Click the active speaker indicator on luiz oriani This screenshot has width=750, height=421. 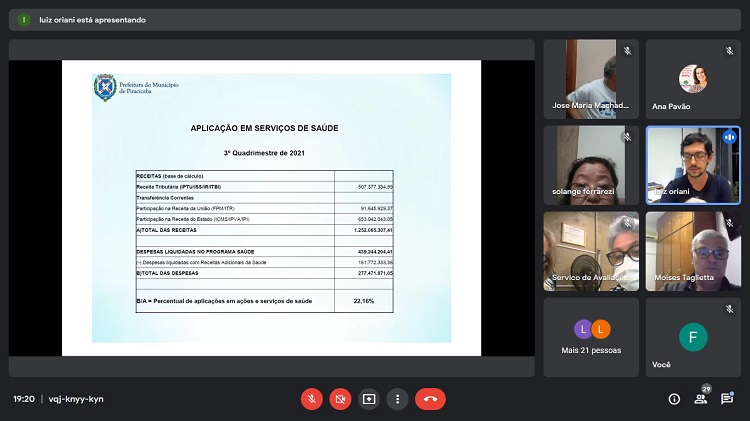729,137
